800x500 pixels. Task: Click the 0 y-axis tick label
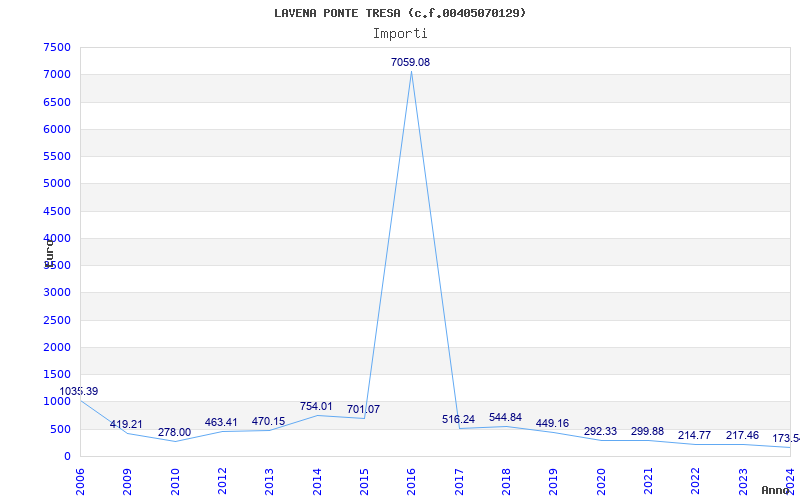tap(67, 456)
